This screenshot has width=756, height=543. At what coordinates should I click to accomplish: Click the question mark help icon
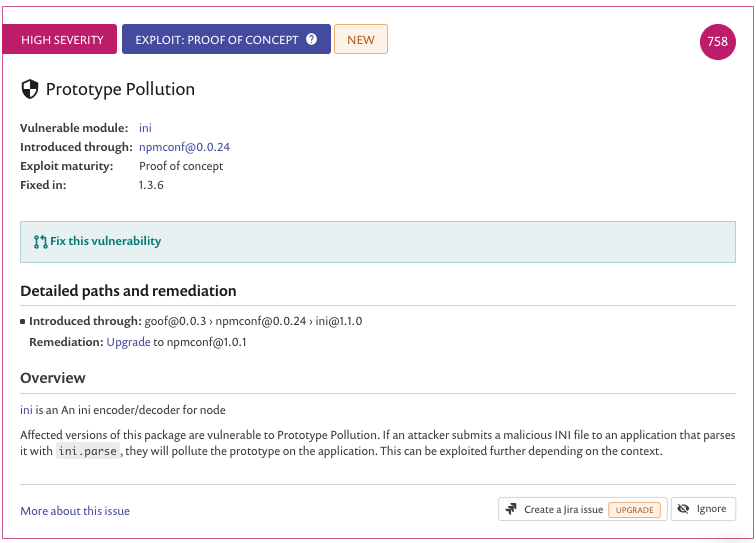tap(311, 40)
